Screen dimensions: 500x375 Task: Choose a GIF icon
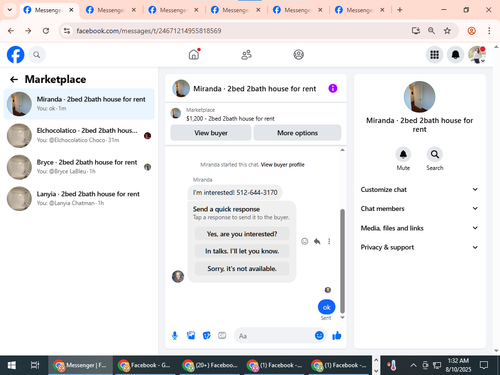222,336
